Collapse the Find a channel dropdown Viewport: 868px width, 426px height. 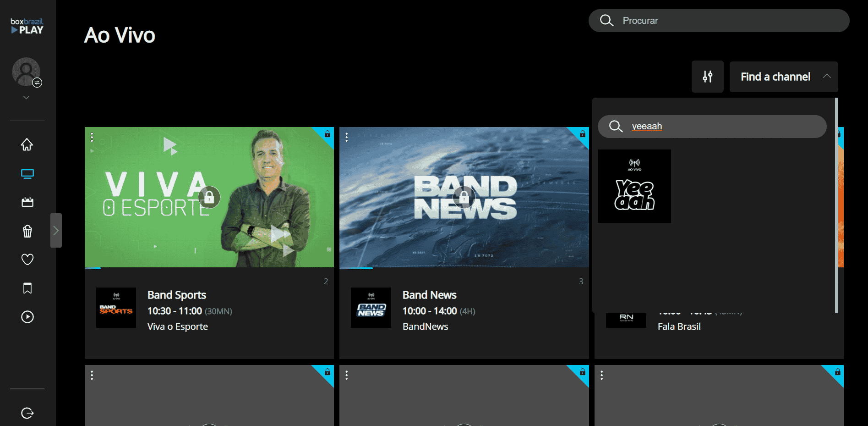click(x=783, y=77)
